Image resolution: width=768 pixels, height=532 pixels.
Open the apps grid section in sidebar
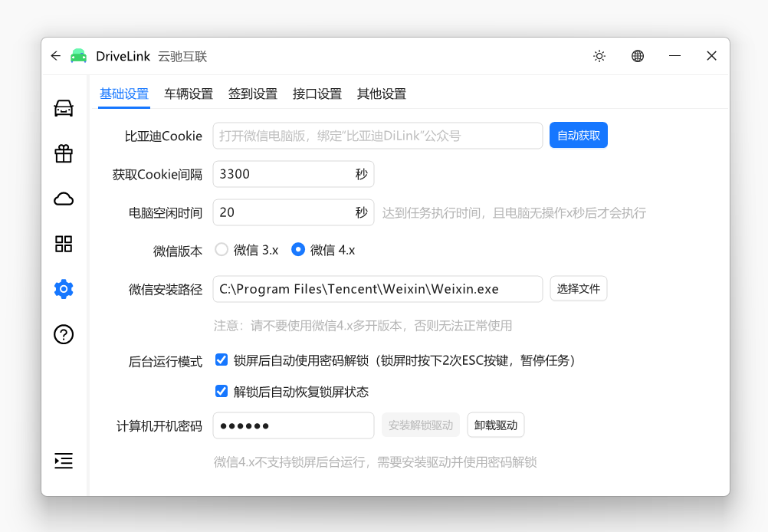(64, 244)
